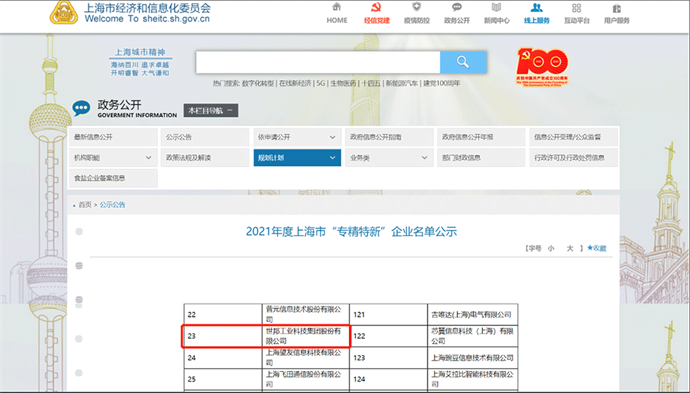Open the 部门财政信息 category
The width and height of the screenshot is (690, 393).
481,158
